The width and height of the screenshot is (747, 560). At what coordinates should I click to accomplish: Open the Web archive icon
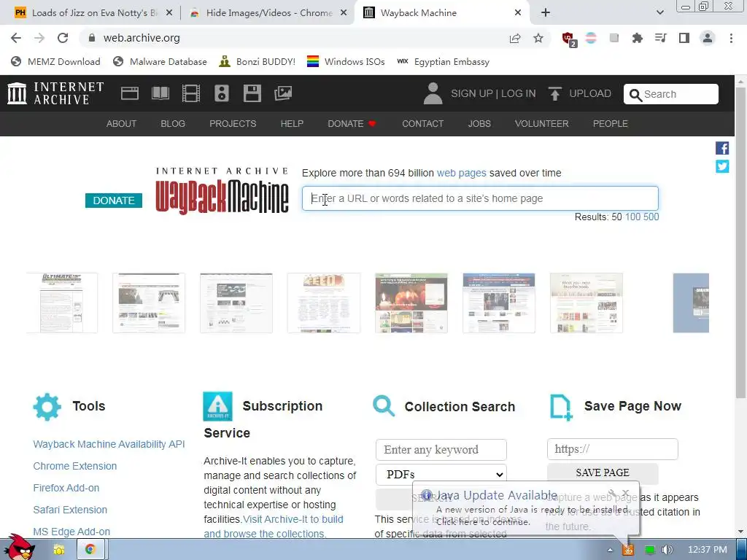pos(130,93)
